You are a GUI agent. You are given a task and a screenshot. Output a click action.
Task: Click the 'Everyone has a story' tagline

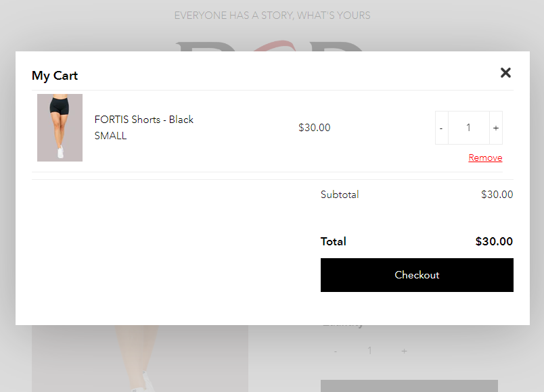pos(272,16)
